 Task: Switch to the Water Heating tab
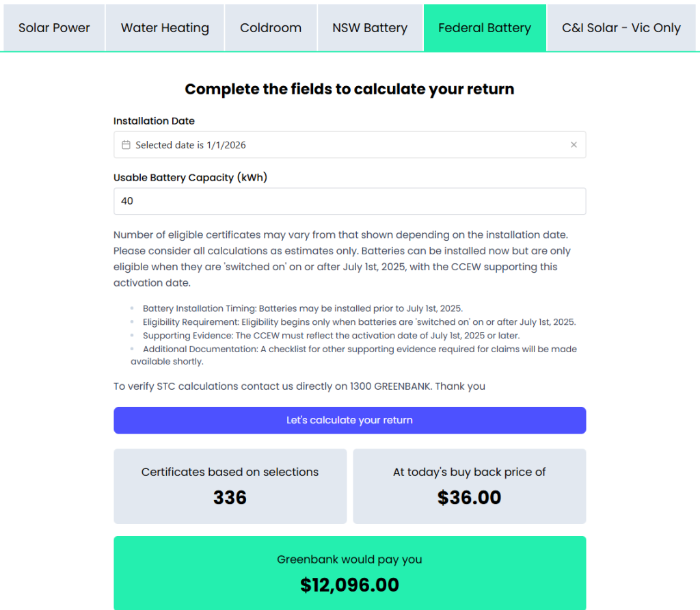click(x=165, y=28)
